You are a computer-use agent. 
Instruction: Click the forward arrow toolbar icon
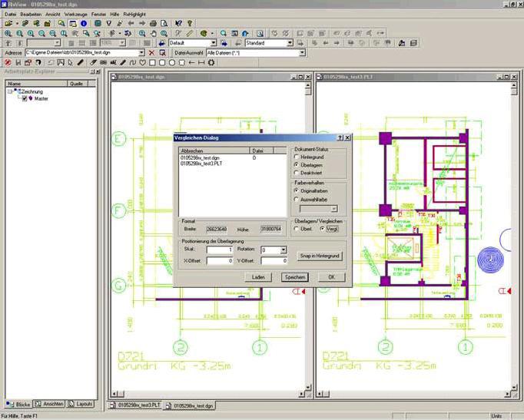pos(142,23)
